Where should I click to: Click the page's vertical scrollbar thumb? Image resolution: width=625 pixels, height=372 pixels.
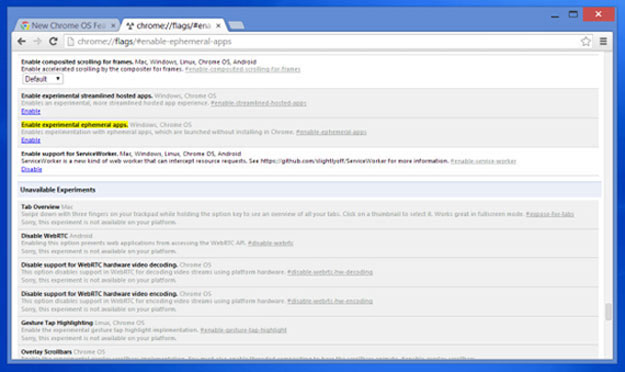(x=608, y=311)
